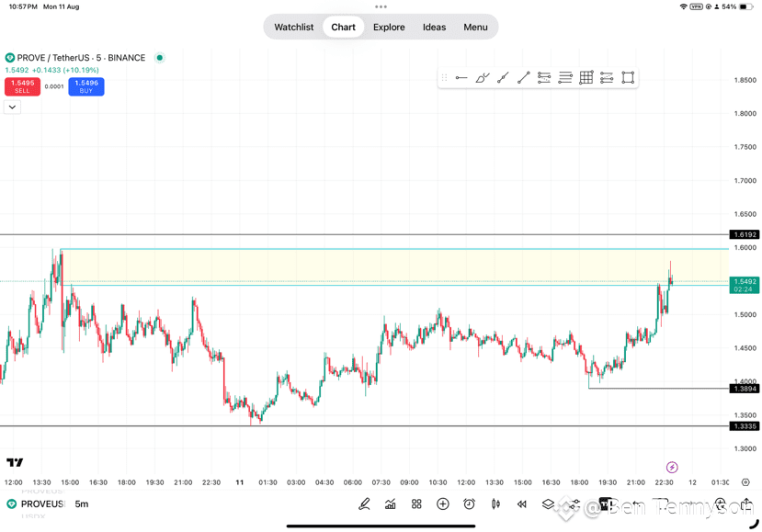
Task: Change chart type with candlestick icon
Action: click(495, 504)
